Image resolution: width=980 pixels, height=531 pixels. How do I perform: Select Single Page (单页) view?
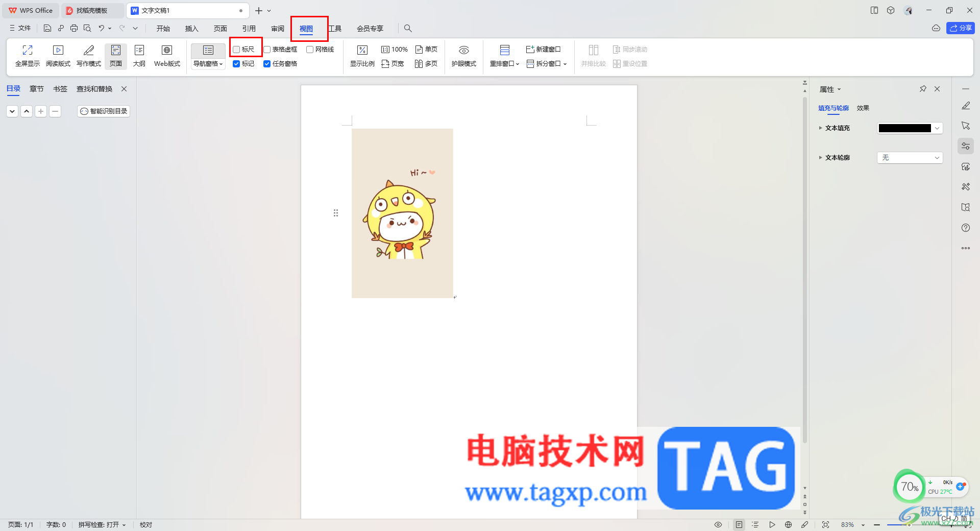point(426,50)
